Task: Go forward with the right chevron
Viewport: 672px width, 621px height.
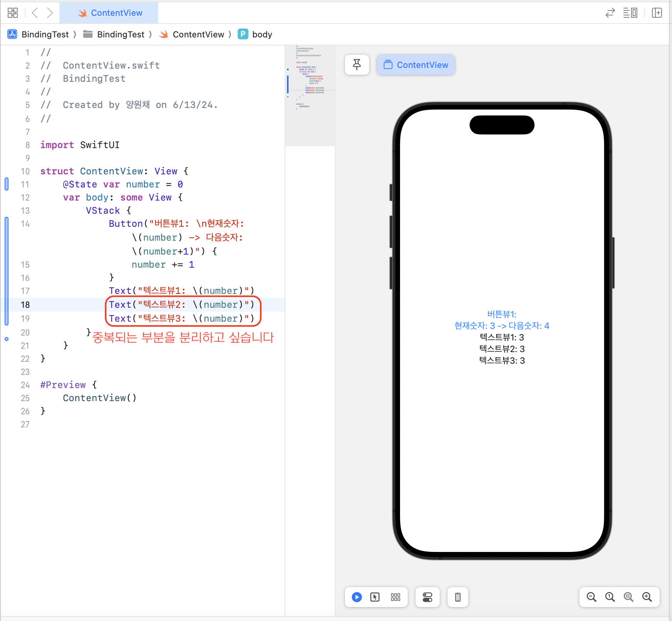Action: 50,13
